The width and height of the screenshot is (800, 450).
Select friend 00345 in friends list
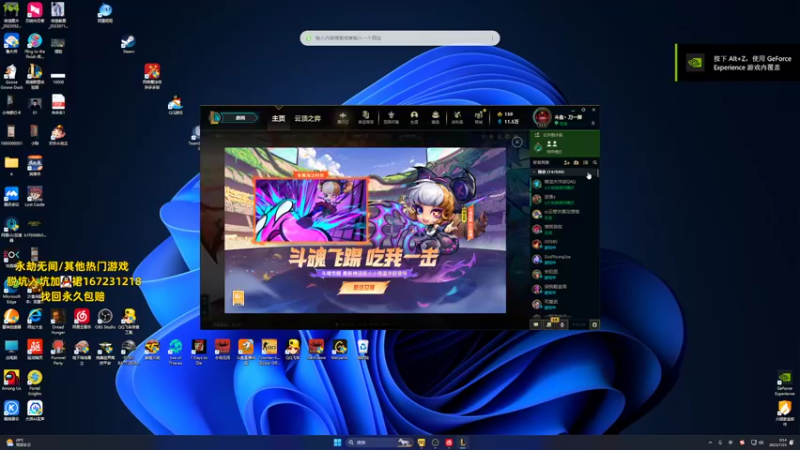564,244
